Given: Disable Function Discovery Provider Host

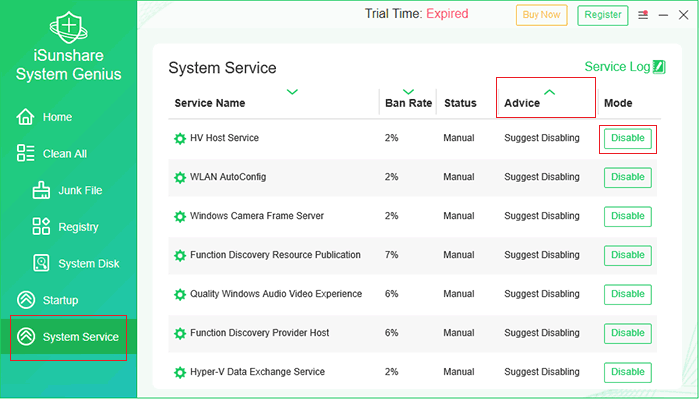Looking at the screenshot, I should (628, 333).
